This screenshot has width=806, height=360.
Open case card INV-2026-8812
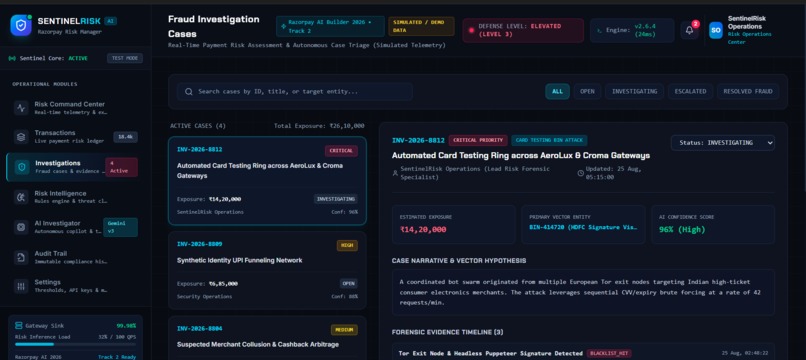click(267, 181)
